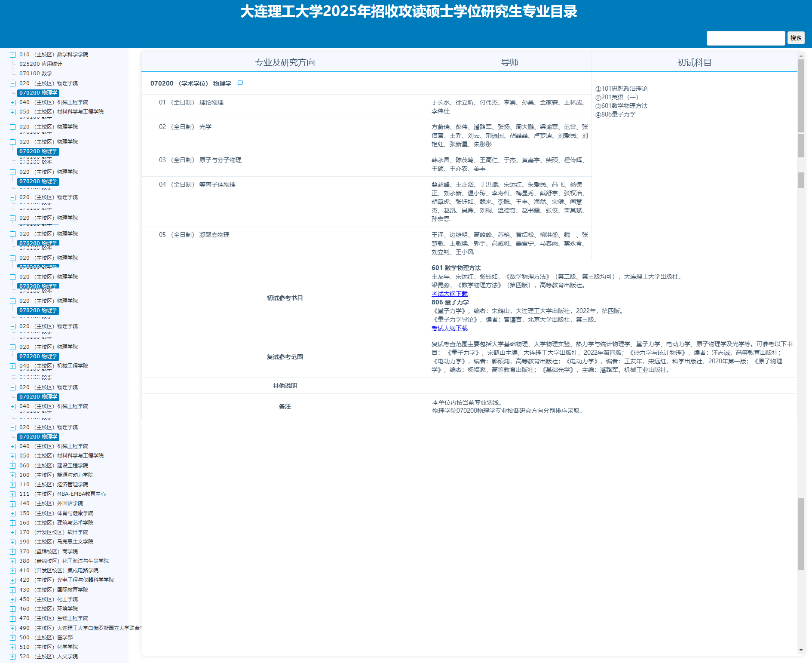Screen dimensions: 812x663
Task: Open 考试大纲下载 link under 806 量子力学
Action: 449,328
